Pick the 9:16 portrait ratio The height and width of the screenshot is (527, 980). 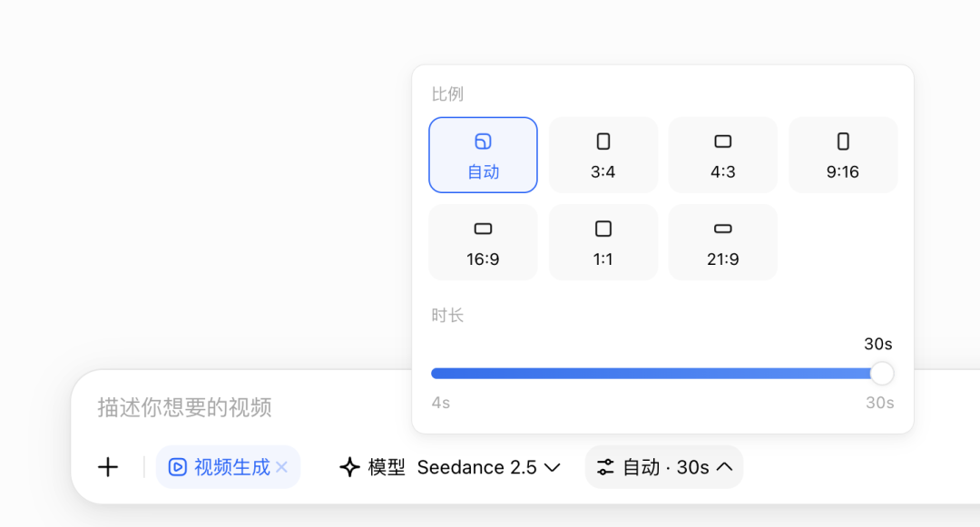(843, 155)
